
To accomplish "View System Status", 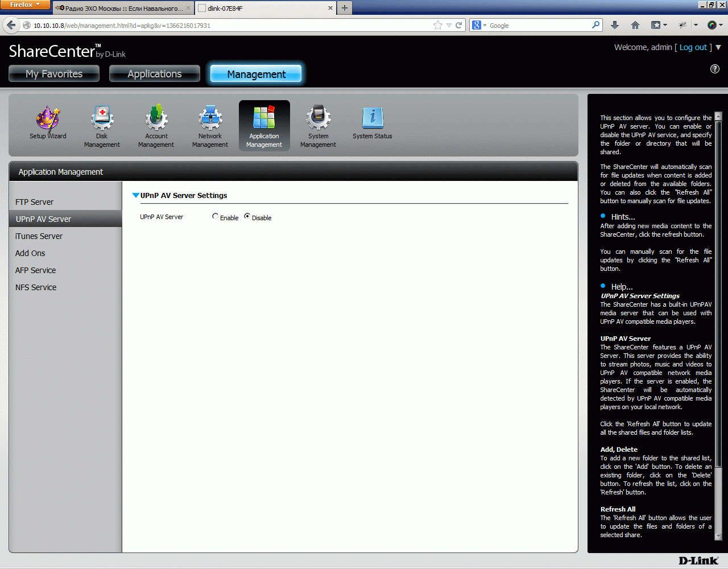I will pyautogui.click(x=373, y=122).
